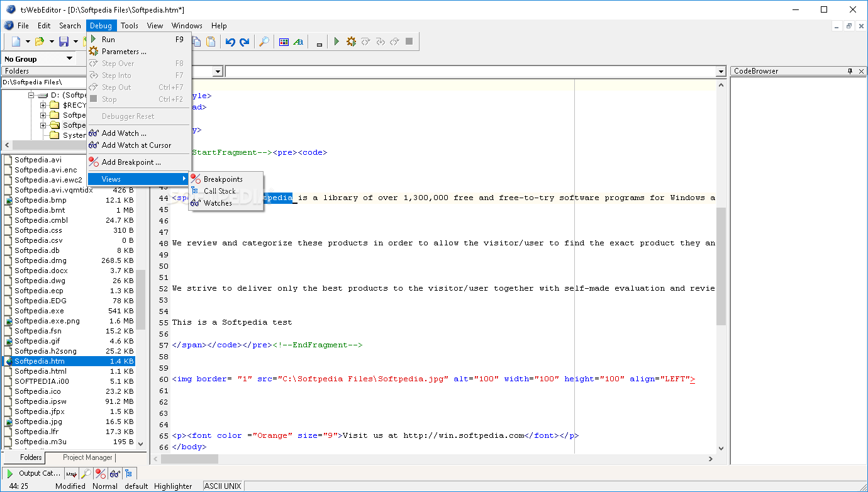Click the Highlighter status bar label
Viewport: 868px width, 492px height.
tap(173, 486)
